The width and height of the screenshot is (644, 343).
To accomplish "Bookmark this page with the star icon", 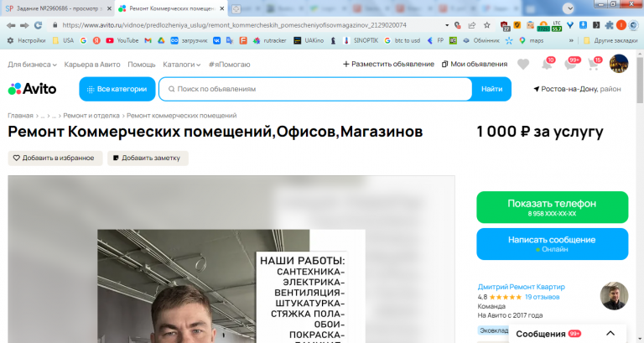I will point(486,25).
